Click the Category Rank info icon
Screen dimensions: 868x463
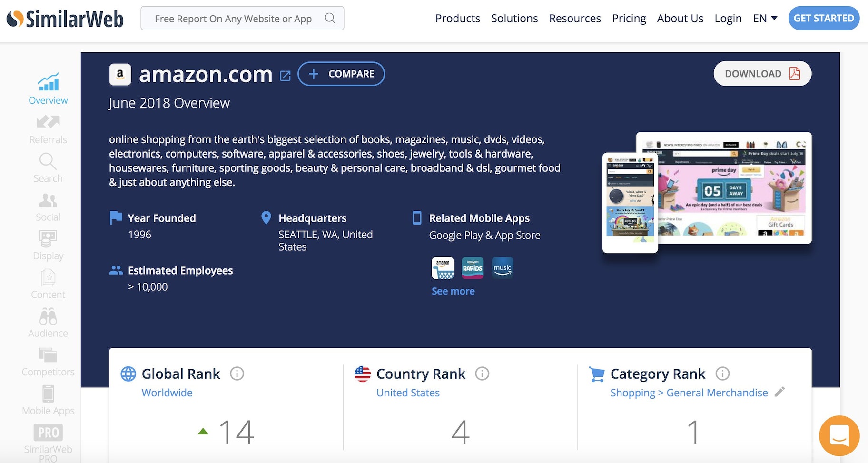tap(722, 374)
